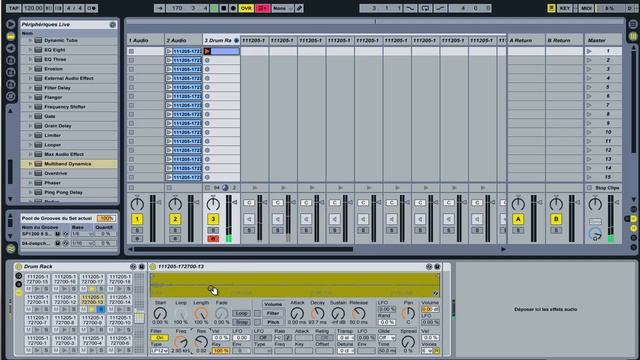Enable the Simpler LFO Off switch
The height and width of the screenshot is (360, 640).
263,338
